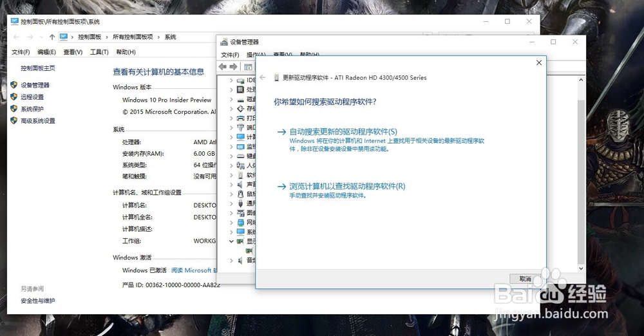The height and width of the screenshot is (336, 644).
Task: Expand the IDE controllers node in Device Manager
Action: [x=231, y=80]
